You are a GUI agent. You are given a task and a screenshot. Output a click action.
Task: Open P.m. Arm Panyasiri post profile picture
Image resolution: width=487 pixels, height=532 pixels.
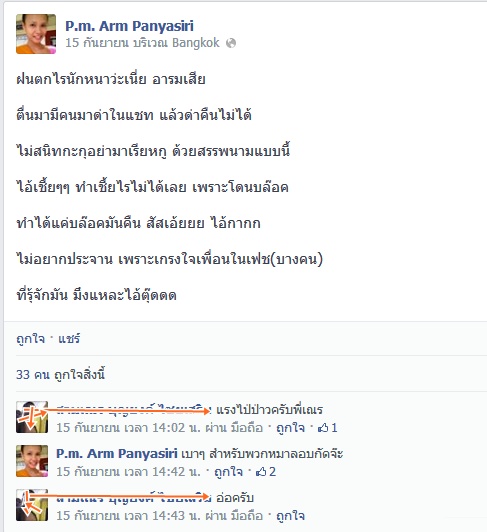click(x=36, y=34)
